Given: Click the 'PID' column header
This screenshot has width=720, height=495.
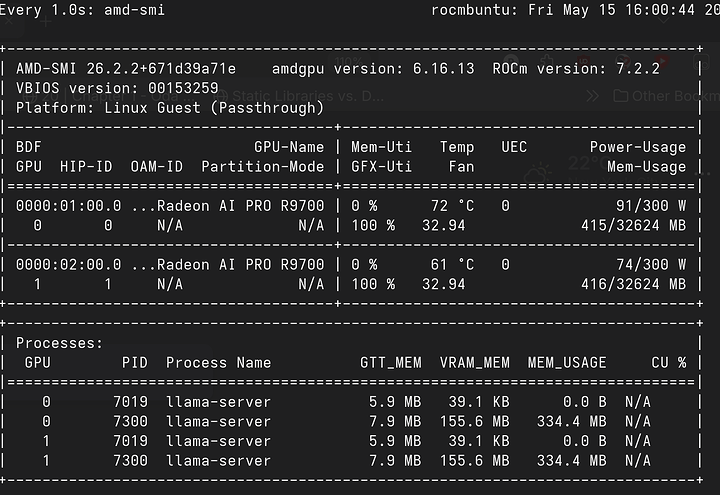Looking at the screenshot, I should [135, 363].
